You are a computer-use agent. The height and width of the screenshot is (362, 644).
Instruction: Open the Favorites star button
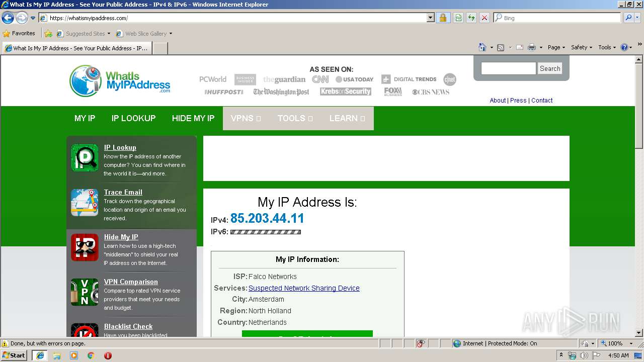(x=19, y=34)
